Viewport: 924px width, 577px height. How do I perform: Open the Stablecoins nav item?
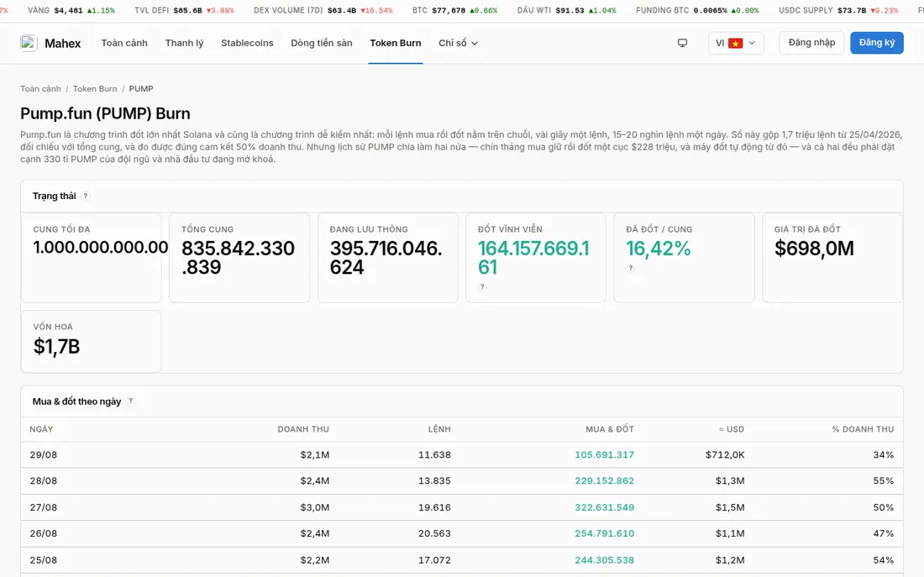pos(247,43)
